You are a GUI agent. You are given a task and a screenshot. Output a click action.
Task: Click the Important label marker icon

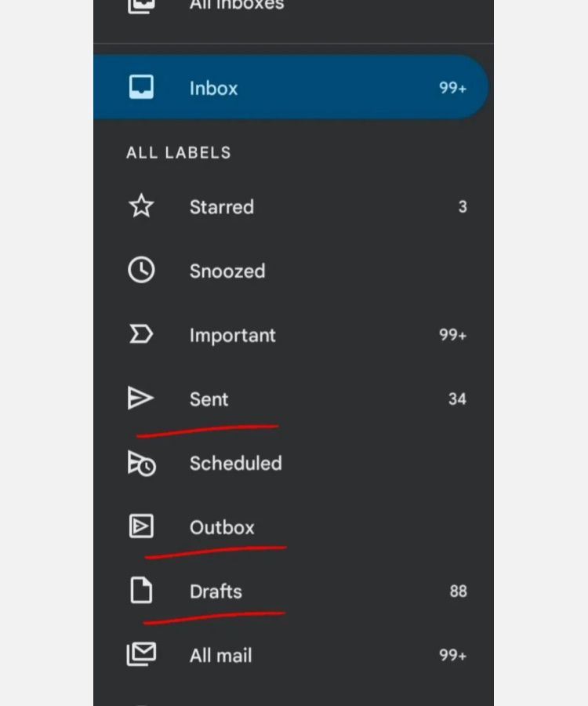pyautogui.click(x=141, y=334)
